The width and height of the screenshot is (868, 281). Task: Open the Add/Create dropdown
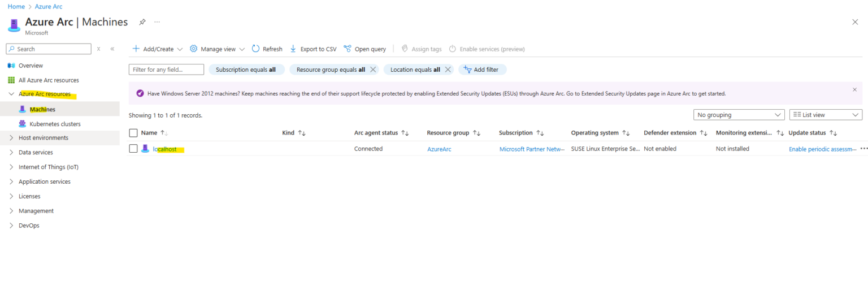point(157,49)
